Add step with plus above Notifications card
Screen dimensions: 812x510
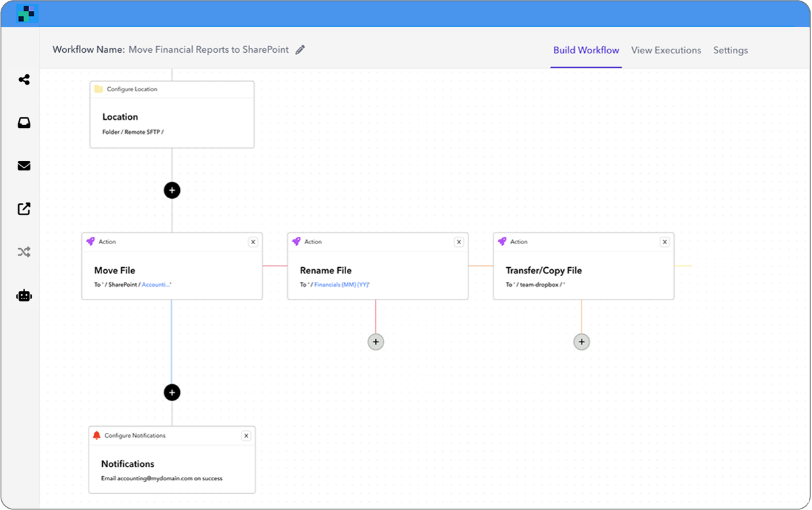coord(172,392)
